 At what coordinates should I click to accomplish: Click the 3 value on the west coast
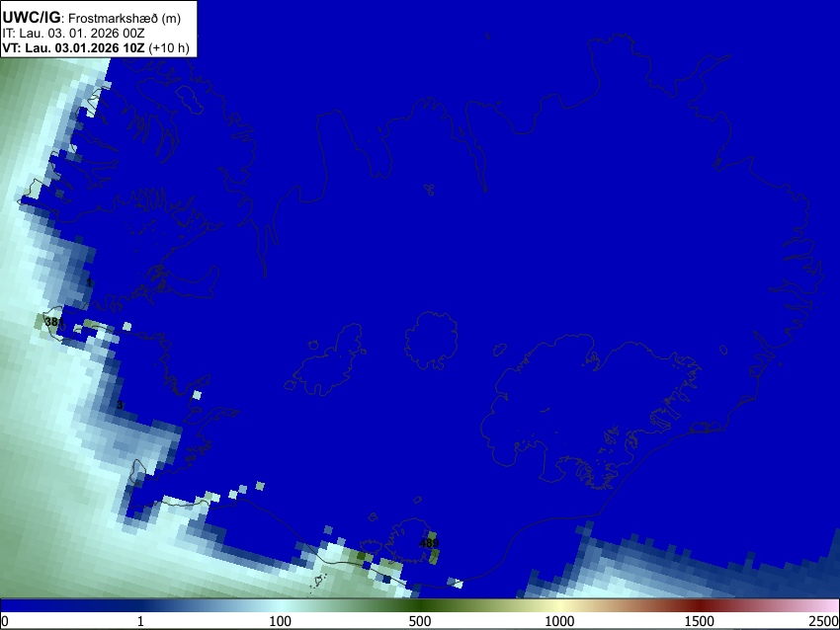pos(120,405)
